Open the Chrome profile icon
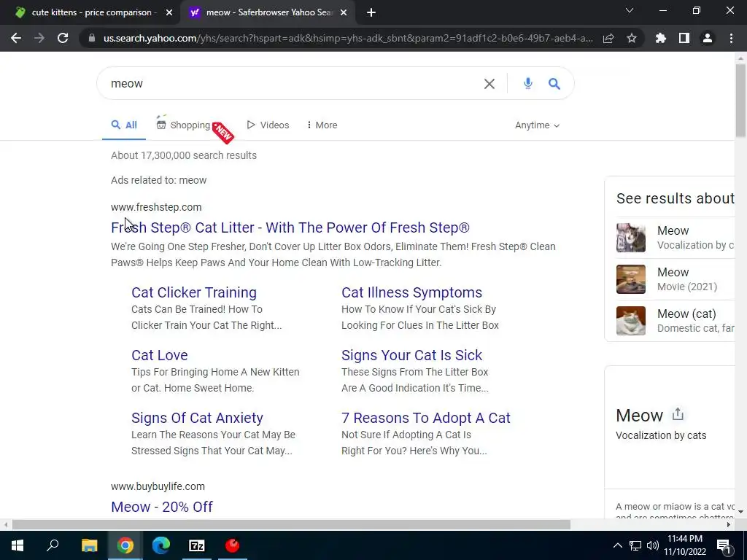Screen dimensions: 747x560 tap(708, 38)
